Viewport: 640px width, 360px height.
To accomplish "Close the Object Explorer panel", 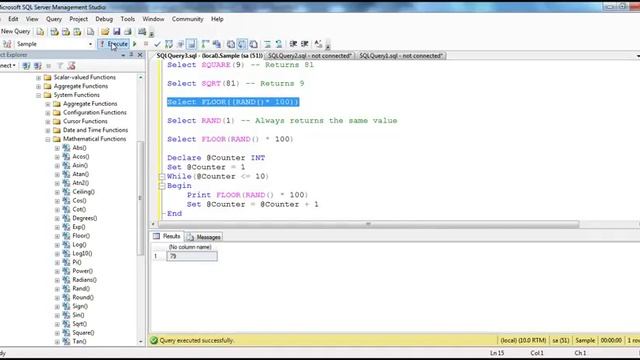I will pyautogui.click(x=140, y=55).
